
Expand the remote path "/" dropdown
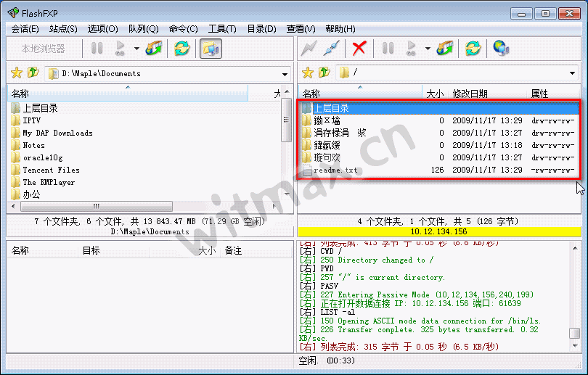coord(572,73)
